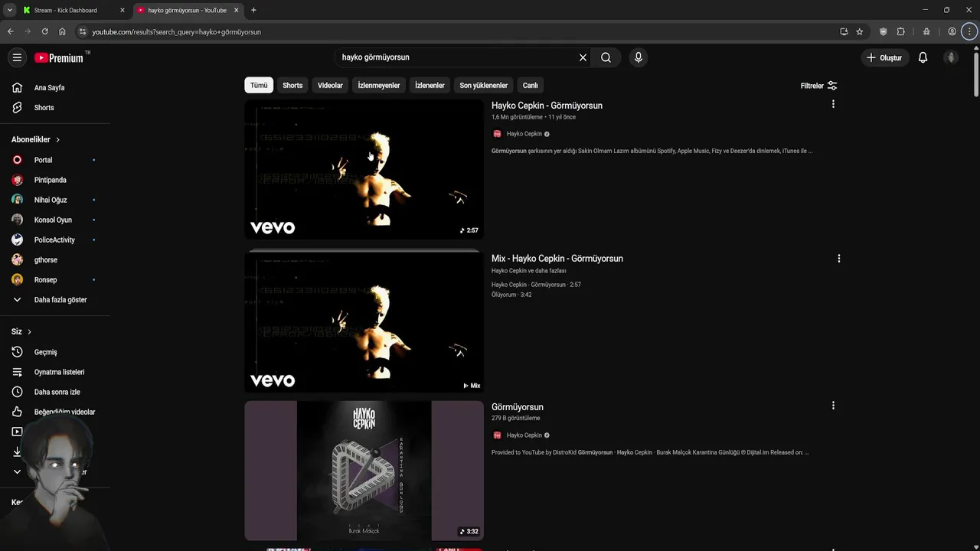
Task: Click the Oluştur create button
Action: tap(884, 57)
